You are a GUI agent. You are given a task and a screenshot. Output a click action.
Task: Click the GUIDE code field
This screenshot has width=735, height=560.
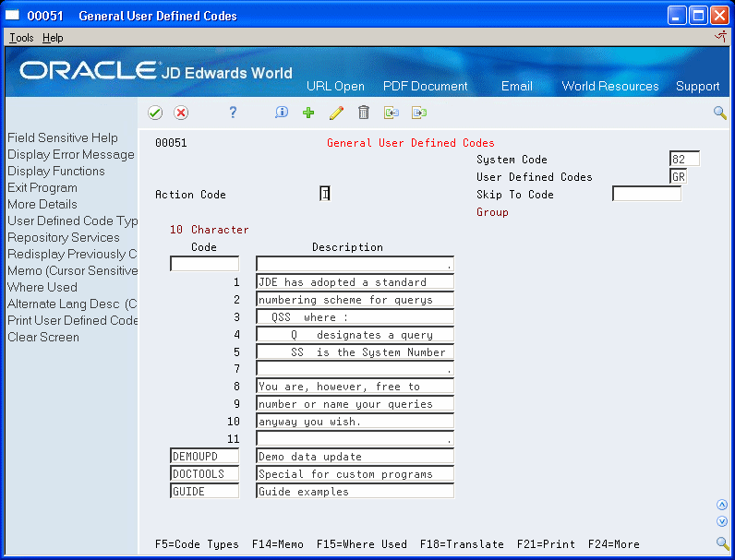(x=204, y=491)
